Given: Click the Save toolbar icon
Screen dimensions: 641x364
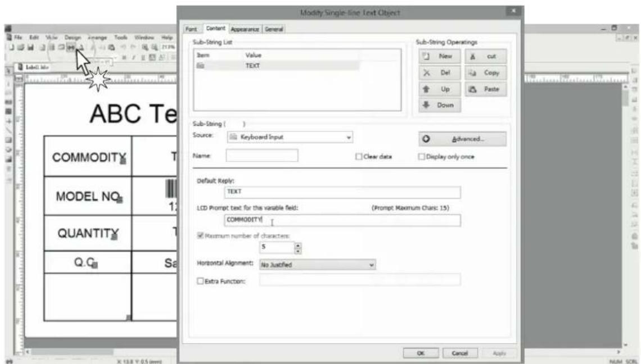Looking at the screenshot, I should 30,47.
